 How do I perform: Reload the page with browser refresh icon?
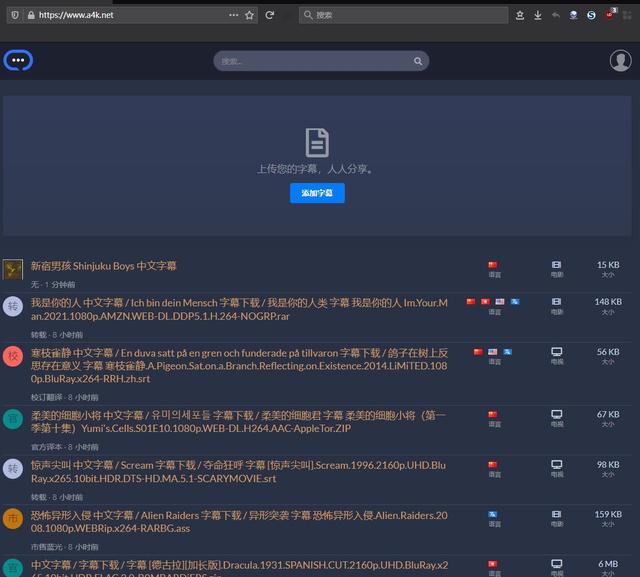(x=269, y=15)
